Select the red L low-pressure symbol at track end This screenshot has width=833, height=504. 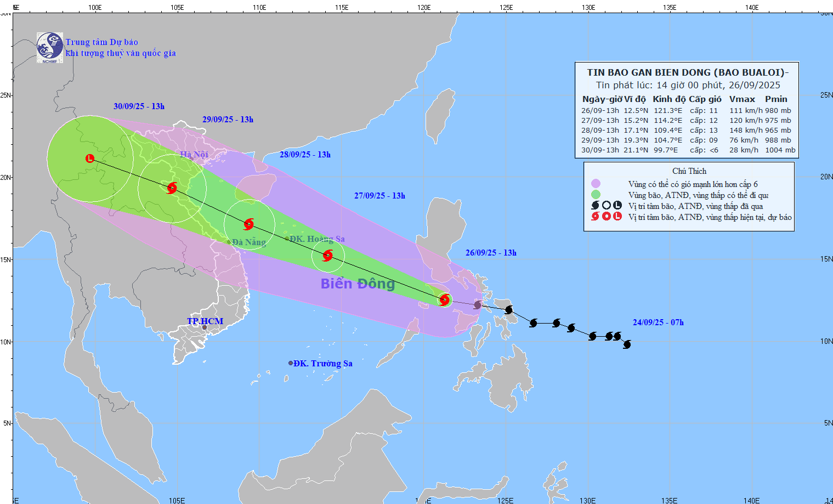(89, 159)
